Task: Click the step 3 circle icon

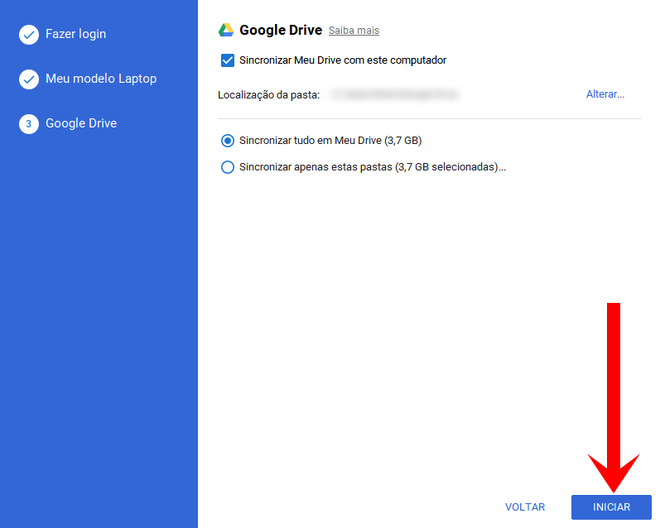Action: click(29, 124)
